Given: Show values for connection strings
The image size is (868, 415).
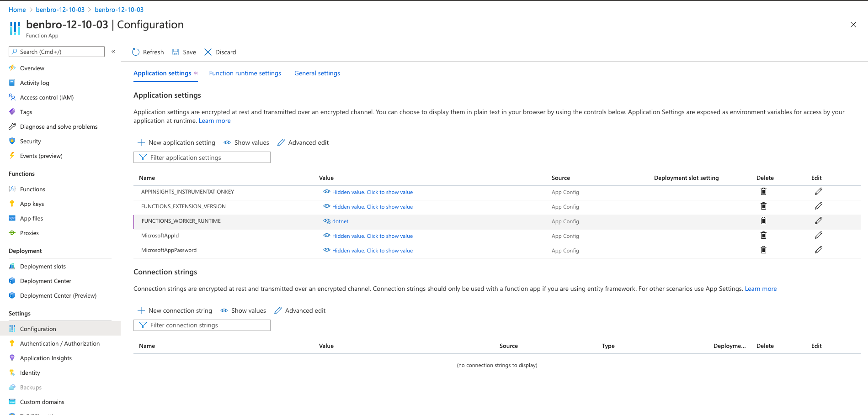Looking at the screenshot, I should point(243,311).
